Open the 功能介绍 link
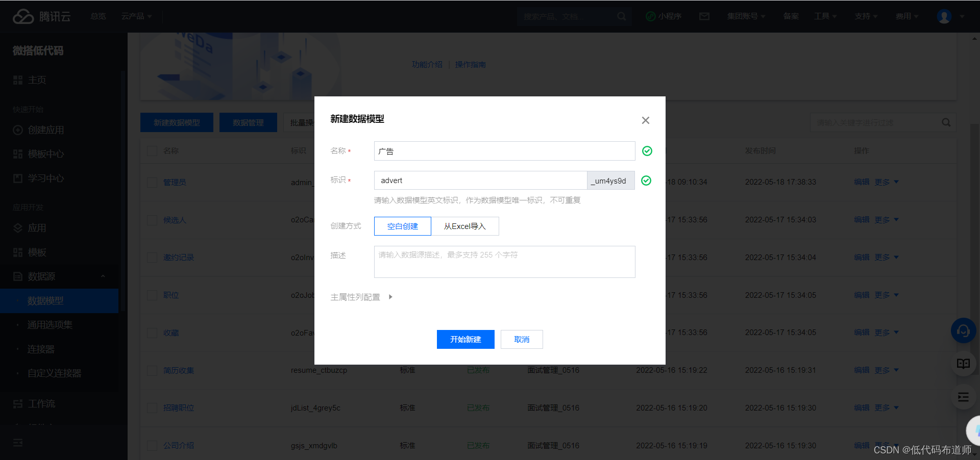The height and width of the screenshot is (460, 980). (x=427, y=65)
